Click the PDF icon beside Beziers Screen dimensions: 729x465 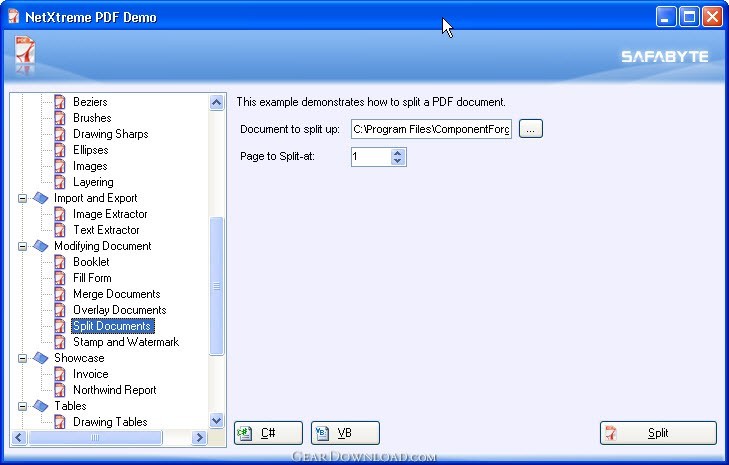click(x=59, y=102)
